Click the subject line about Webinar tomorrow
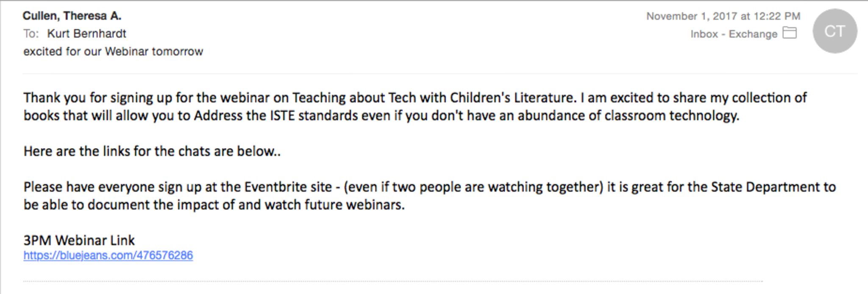 (x=113, y=51)
